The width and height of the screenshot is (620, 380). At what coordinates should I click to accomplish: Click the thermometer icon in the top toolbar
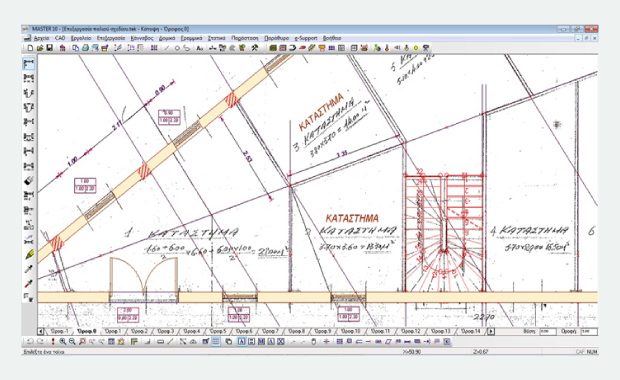[387, 48]
